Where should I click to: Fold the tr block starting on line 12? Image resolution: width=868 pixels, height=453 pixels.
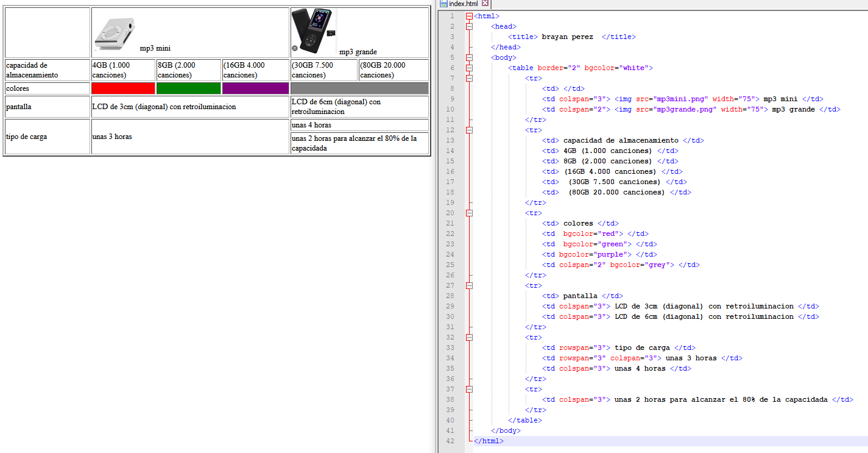tap(469, 130)
